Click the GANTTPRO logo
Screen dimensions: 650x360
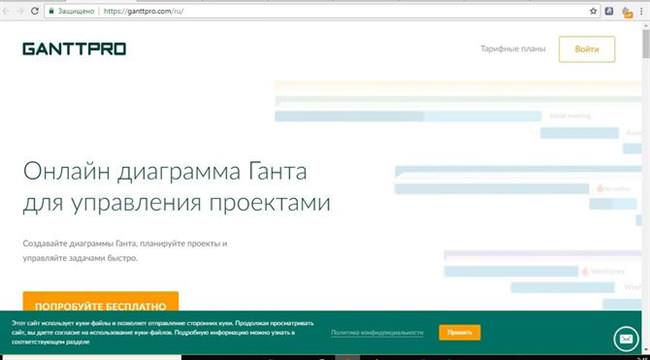point(74,49)
